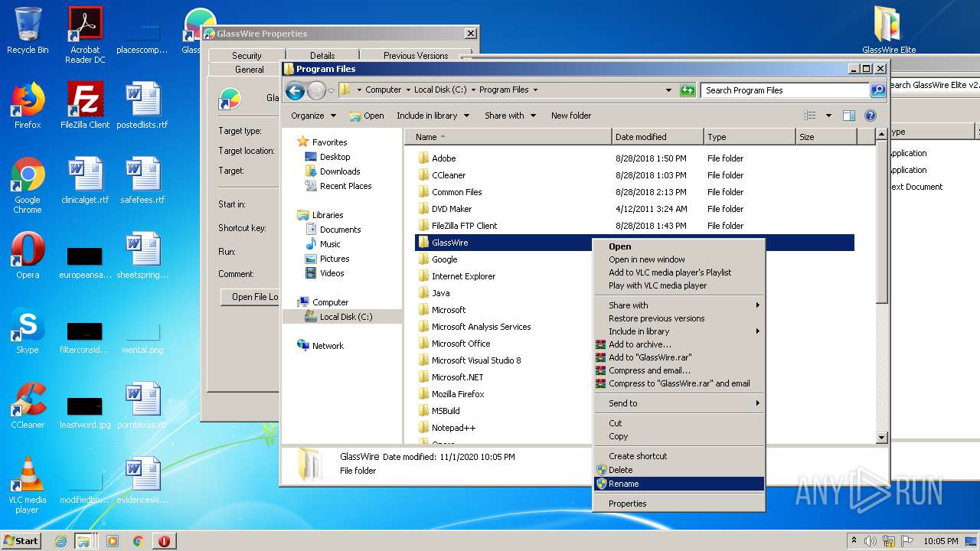
Task: Change view icon in Explorer toolbar
Action: click(810, 116)
